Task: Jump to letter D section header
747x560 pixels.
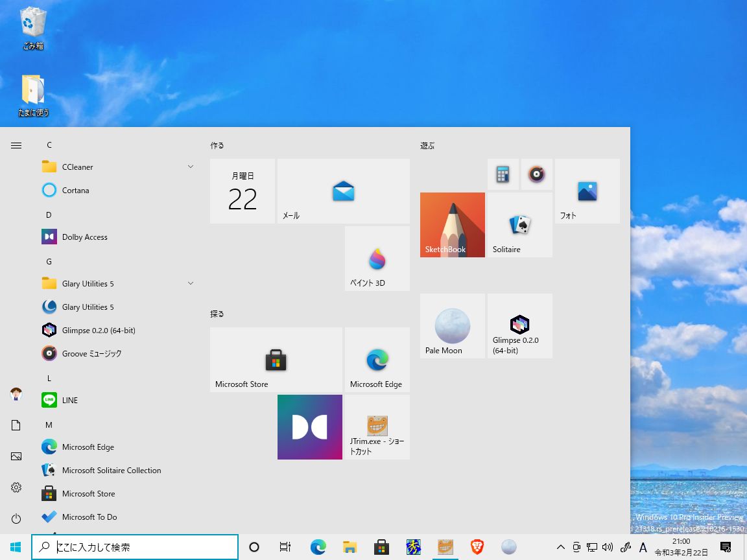Action: (49, 215)
